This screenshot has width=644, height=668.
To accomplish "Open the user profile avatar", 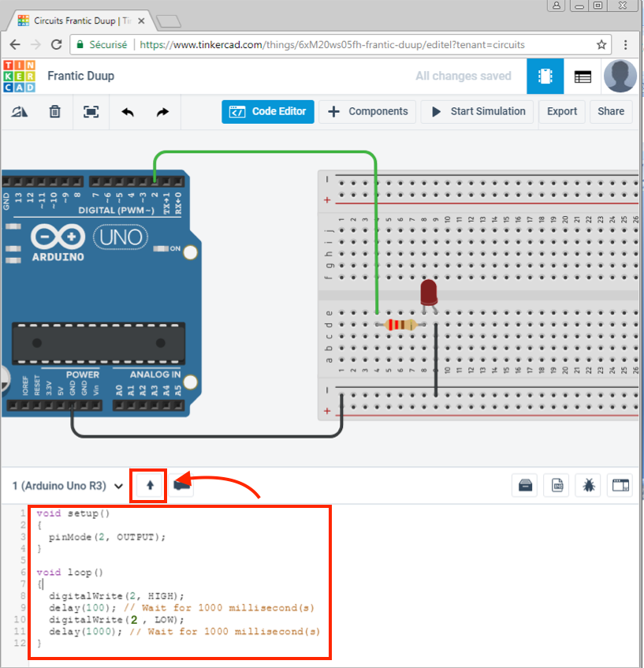I will [620, 77].
